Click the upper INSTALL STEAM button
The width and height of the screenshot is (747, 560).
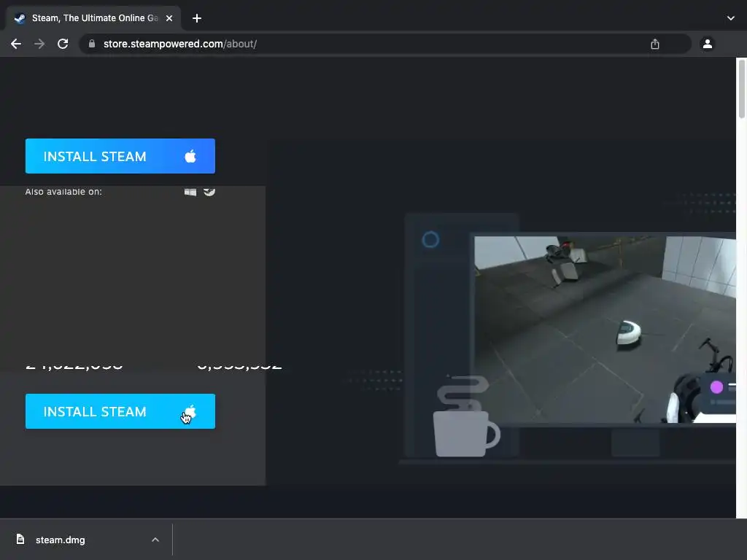pyautogui.click(x=120, y=156)
